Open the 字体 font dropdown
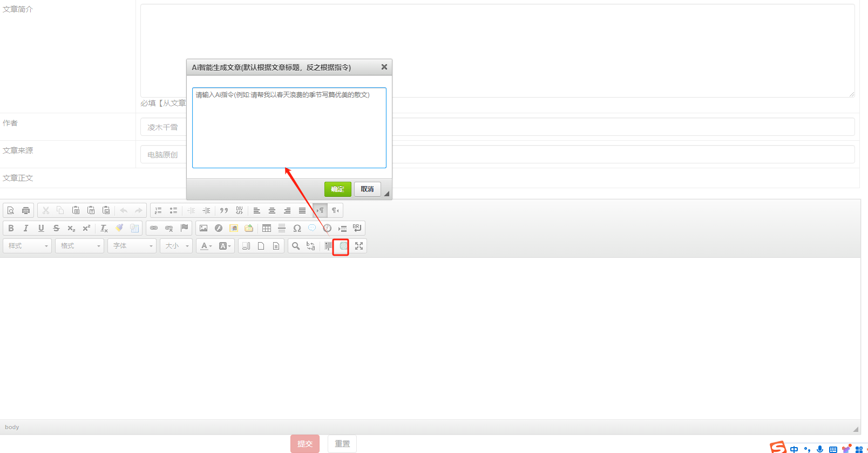The height and width of the screenshot is (453, 868). [x=132, y=246]
